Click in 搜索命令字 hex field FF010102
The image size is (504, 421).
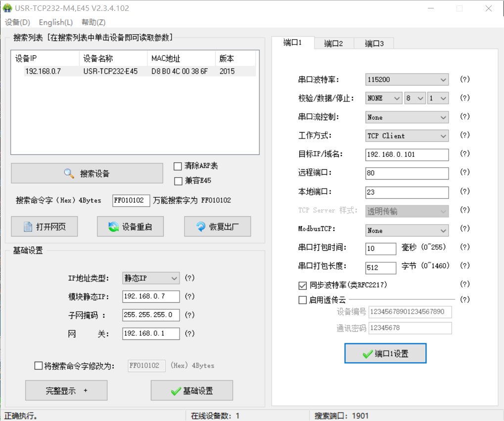pyautogui.click(x=131, y=200)
